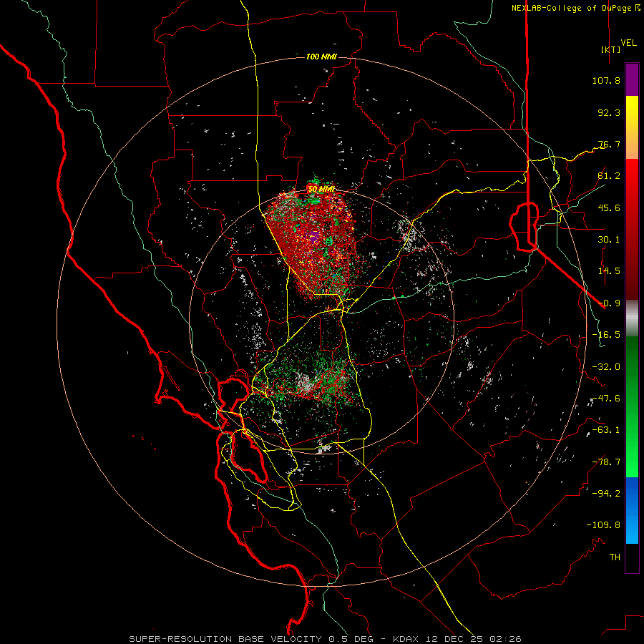Click the 61.2 value on velocity scale
The width and height of the screenshot is (644, 644).
point(609,176)
